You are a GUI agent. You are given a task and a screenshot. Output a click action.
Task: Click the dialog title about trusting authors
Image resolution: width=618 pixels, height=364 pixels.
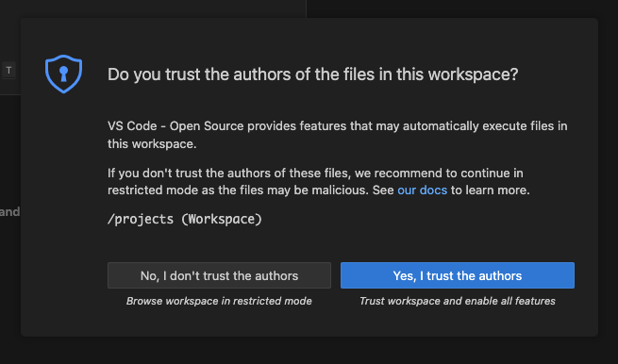(313, 74)
